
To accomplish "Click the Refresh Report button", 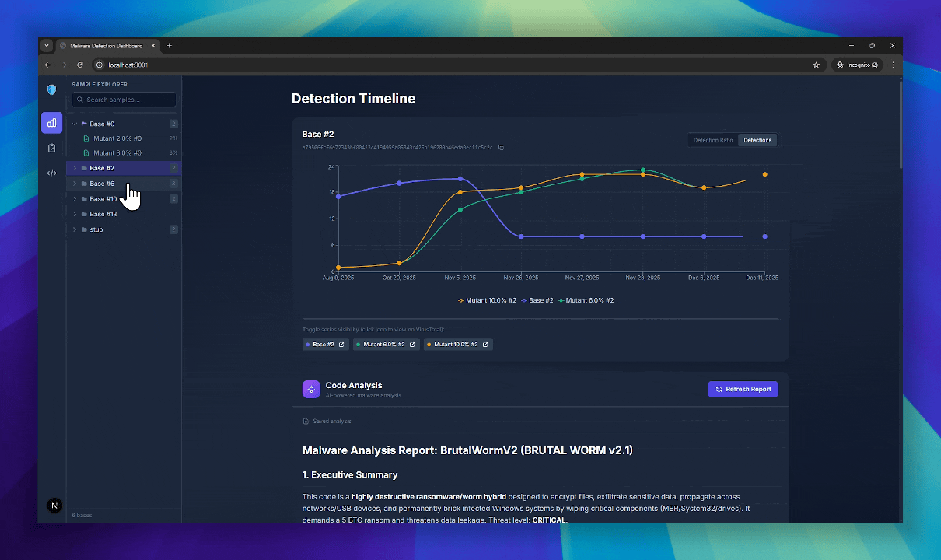I will [743, 389].
